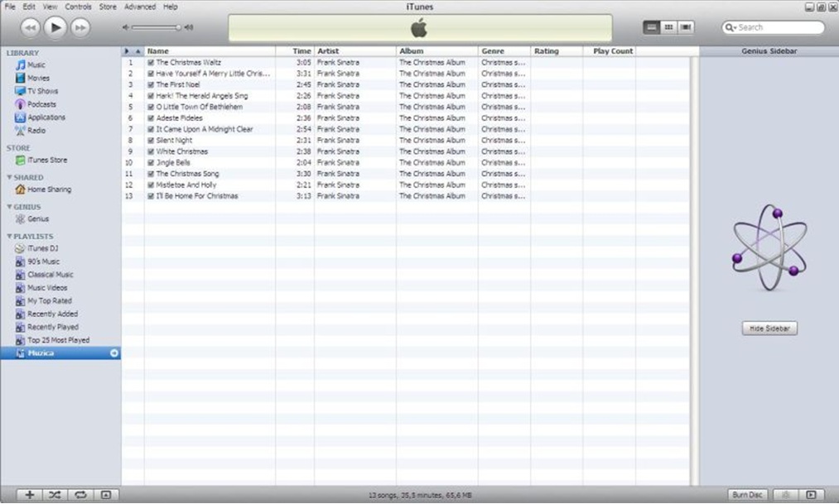This screenshot has width=839, height=504.
Task: Open Podcasts in the library sidebar
Action: coord(41,104)
